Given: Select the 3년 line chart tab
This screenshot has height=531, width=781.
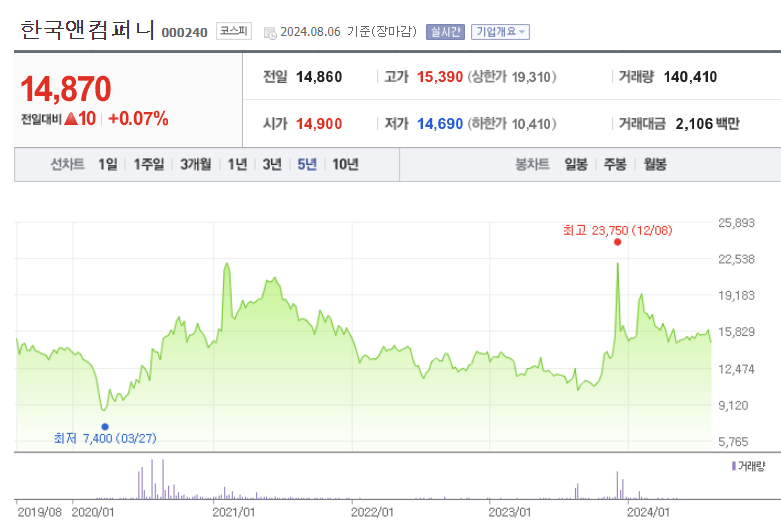Looking at the screenshot, I should pyautogui.click(x=272, y=164).
